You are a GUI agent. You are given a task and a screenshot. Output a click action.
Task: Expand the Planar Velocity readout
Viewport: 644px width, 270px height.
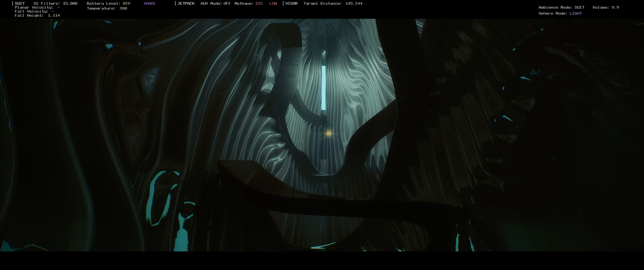click(x=37, y=8)
